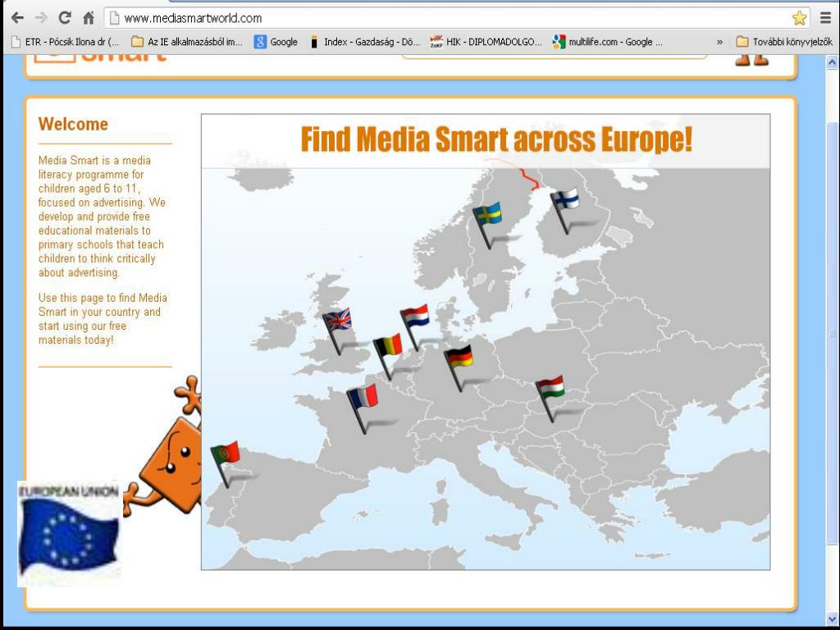Open the Index - Gazdaság bookmark
This screenshot has height=630, width=840.
click(x=365, y=42)
